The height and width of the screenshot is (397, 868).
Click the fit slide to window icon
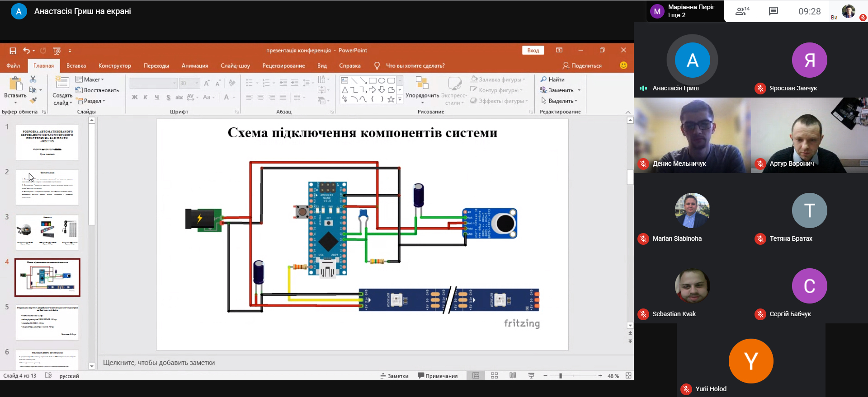click(628, 376)
